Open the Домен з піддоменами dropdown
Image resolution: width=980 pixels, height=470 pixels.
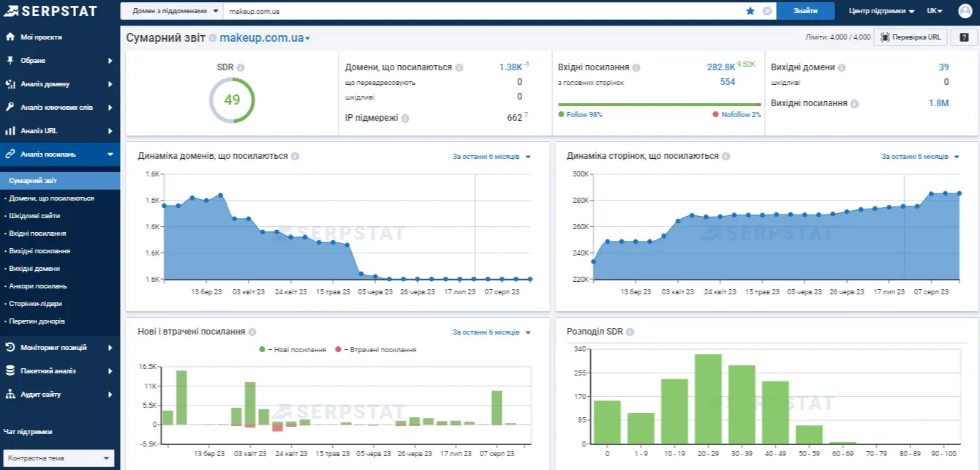(171, 11)
